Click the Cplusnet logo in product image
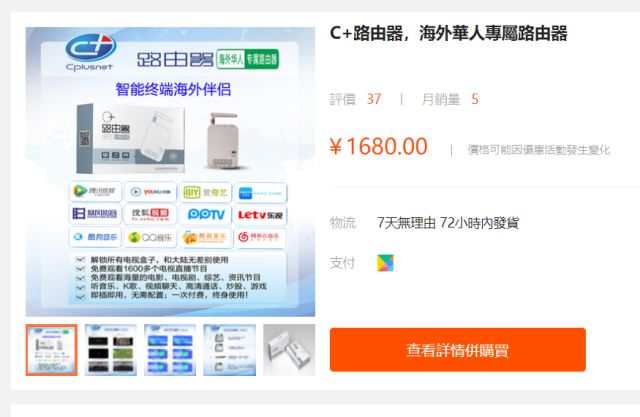 tap(90, 53)
